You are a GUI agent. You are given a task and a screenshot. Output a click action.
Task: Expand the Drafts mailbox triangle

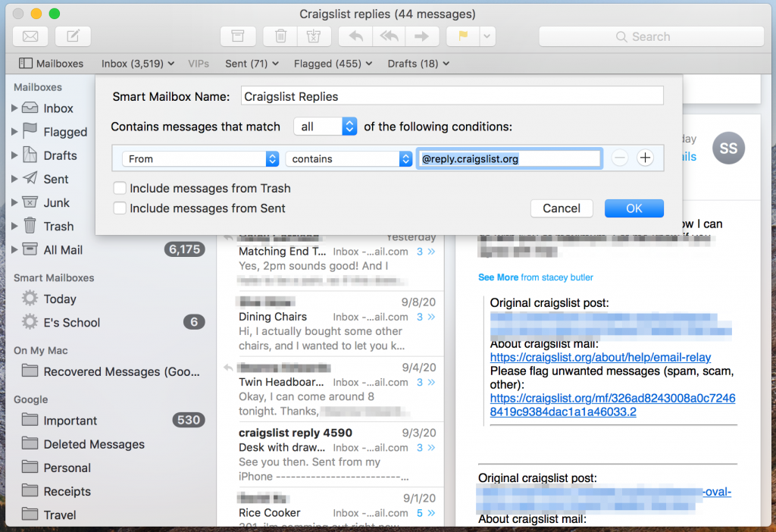(14, 155)
